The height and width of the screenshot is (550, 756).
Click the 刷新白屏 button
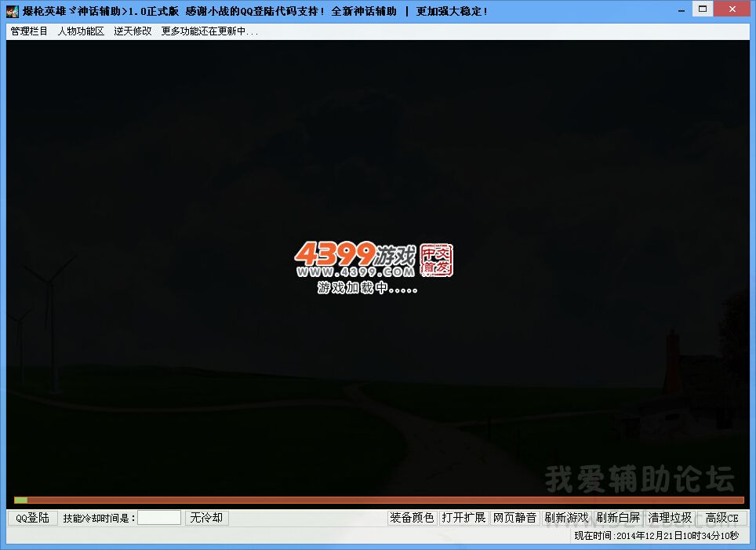(x=618, y=518)
